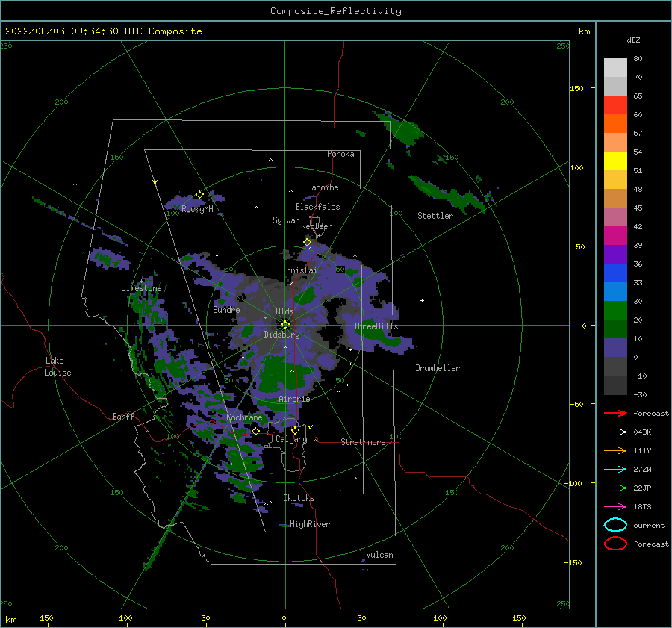Select the orange 111V arrow legend icon
This screenshot has width=672, height=628.
pos(615,450)
